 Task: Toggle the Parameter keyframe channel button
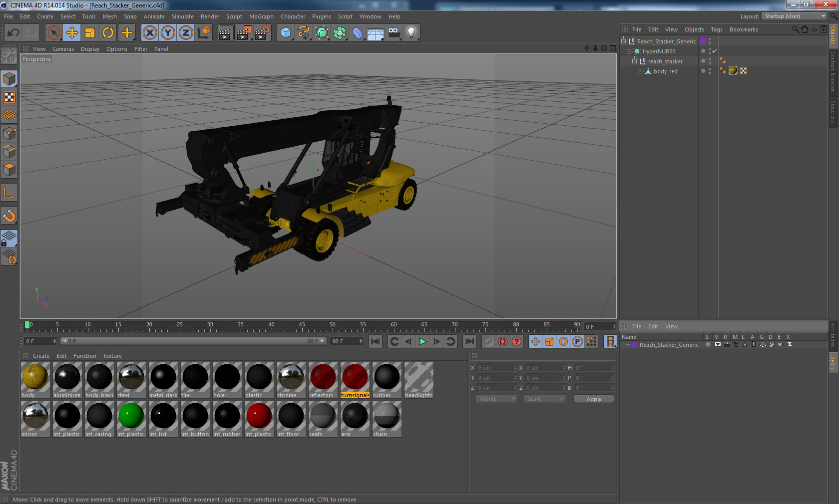point(577,341)
